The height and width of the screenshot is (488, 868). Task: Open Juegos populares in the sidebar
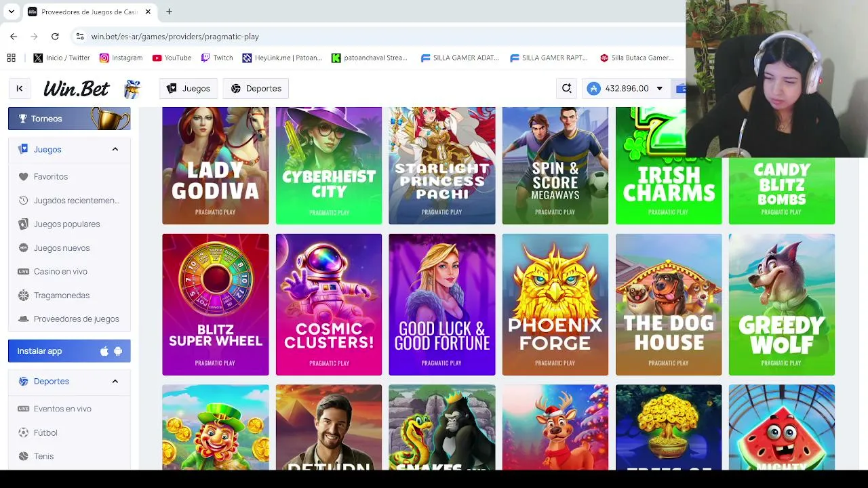click(67, 224)
